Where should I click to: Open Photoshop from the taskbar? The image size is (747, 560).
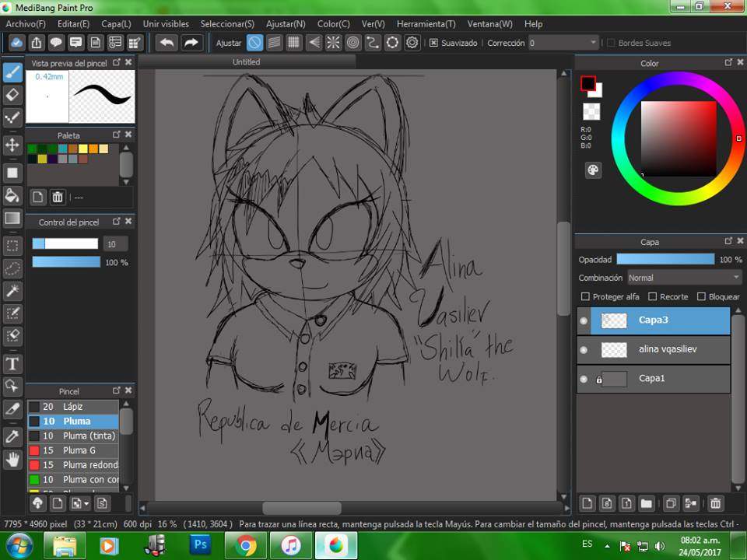(x=201, y=546)
